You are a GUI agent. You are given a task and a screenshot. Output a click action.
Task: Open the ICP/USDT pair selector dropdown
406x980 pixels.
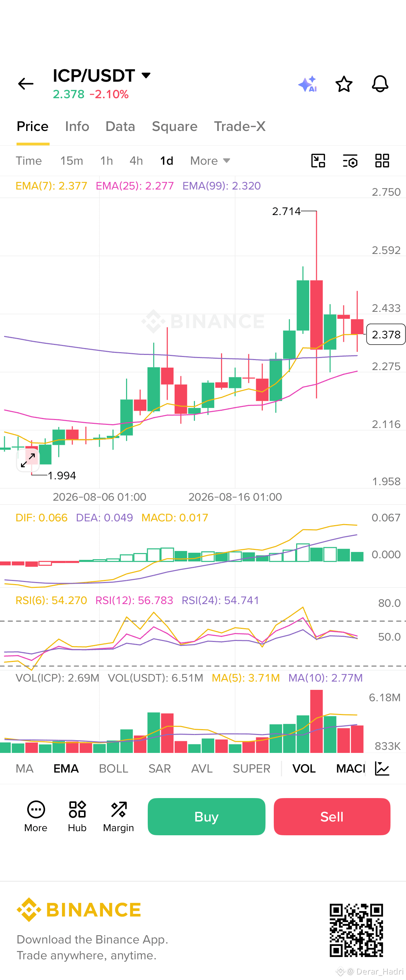point(102,76)
